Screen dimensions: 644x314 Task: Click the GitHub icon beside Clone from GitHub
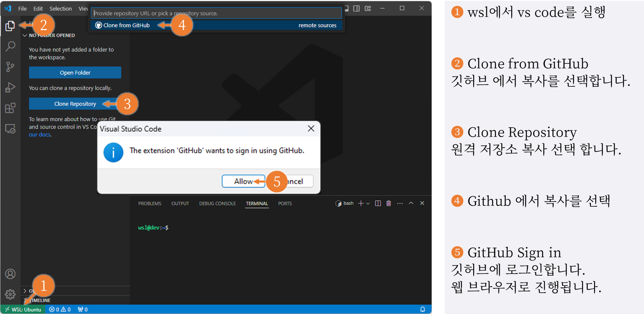tap(99, 25)
